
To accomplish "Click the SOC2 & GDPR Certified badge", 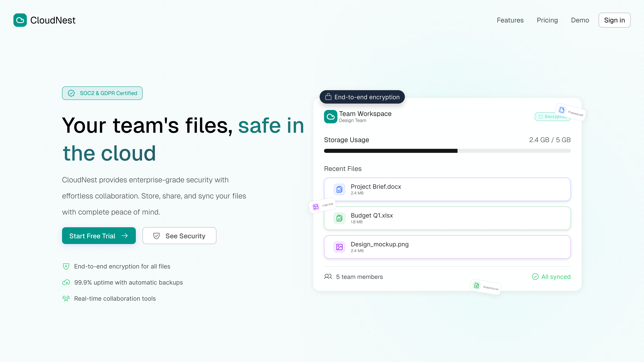I will pyautogui.click(x=102, y=93).
